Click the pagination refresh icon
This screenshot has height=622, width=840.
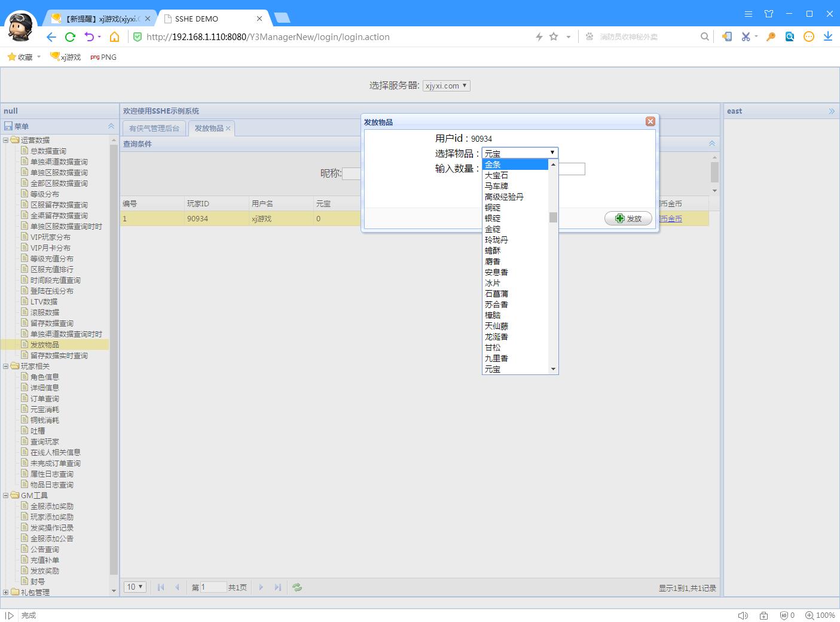coord(297,587)
